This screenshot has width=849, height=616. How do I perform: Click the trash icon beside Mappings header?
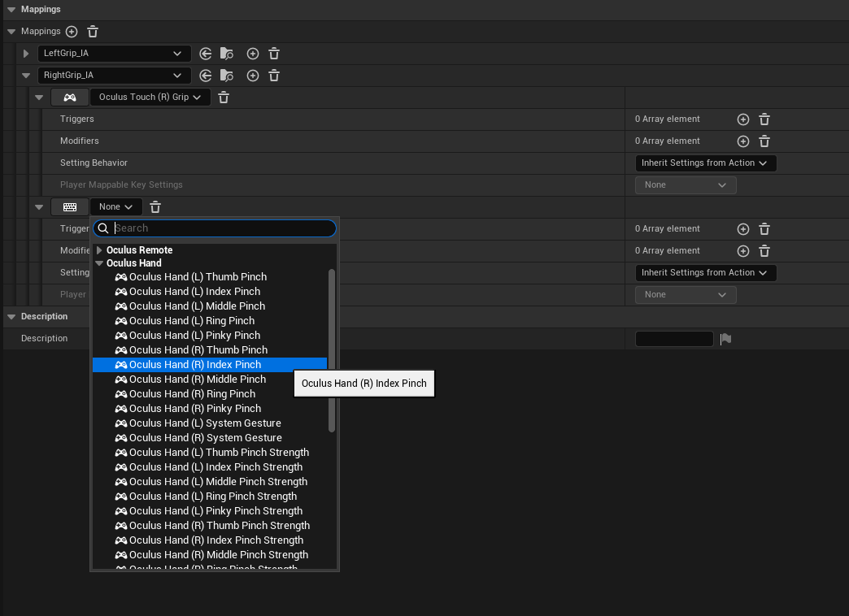[93, 32]
